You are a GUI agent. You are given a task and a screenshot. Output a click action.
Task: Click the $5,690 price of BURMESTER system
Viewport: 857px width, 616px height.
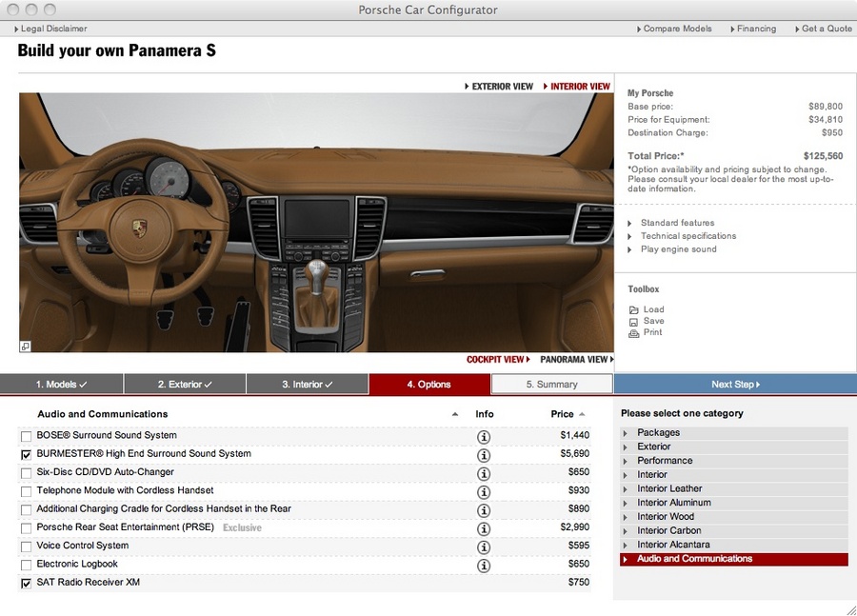pos(574,453)
